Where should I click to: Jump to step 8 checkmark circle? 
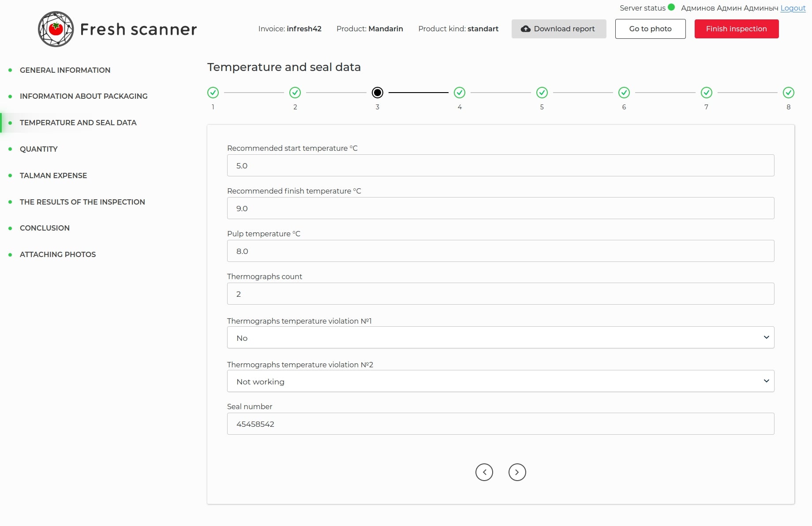[x=788, y=93]
